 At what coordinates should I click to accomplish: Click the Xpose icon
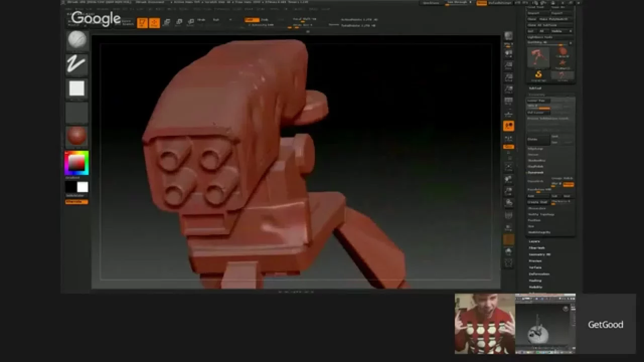coord(509,262)
